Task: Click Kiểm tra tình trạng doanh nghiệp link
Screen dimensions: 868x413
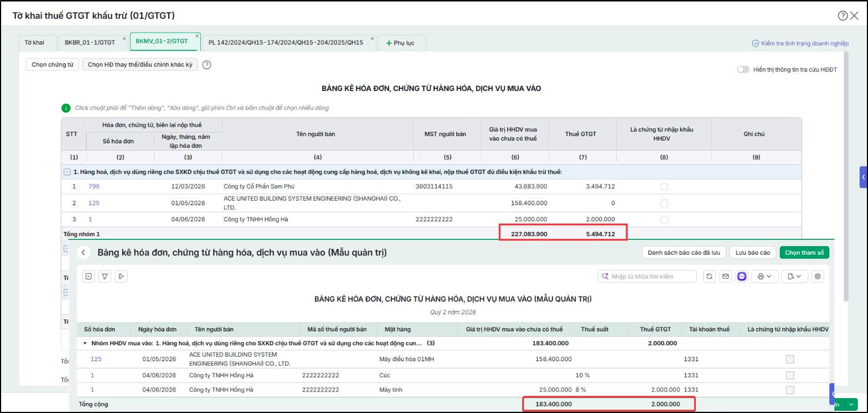Action: pos(801,44)
